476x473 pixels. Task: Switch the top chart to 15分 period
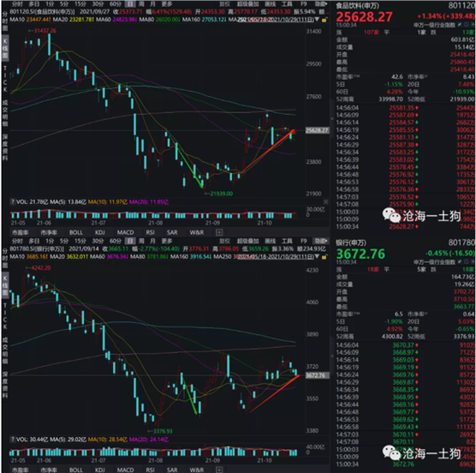point(80,4)
